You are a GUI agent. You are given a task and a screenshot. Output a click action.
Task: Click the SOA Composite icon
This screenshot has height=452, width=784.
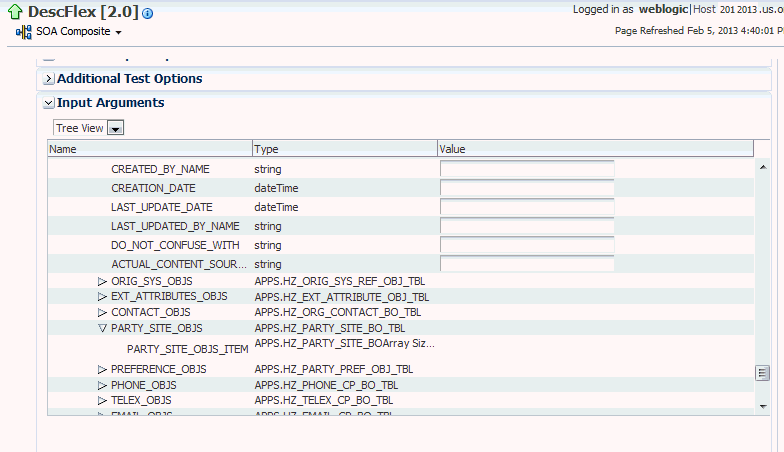click(x=24, y=32)
